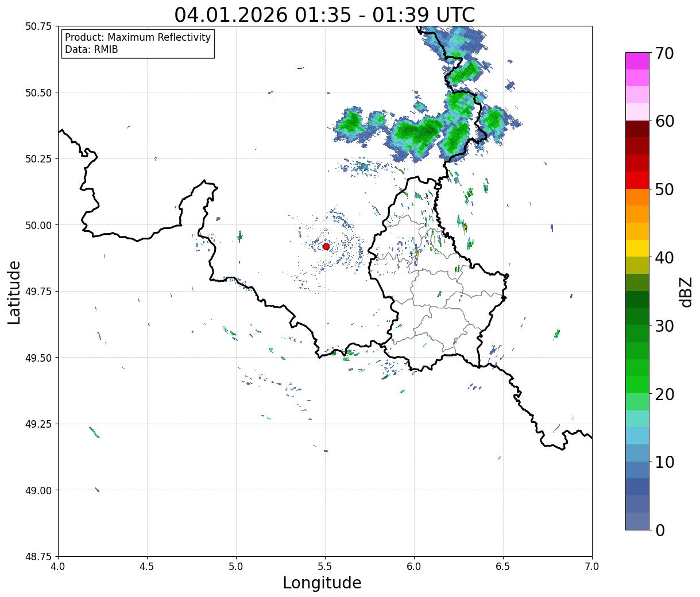The height and width of the screenshot is (597, 700).
Task: Select the magenta 70 dBZ colorbar segment
Action: tap(637, 61)
